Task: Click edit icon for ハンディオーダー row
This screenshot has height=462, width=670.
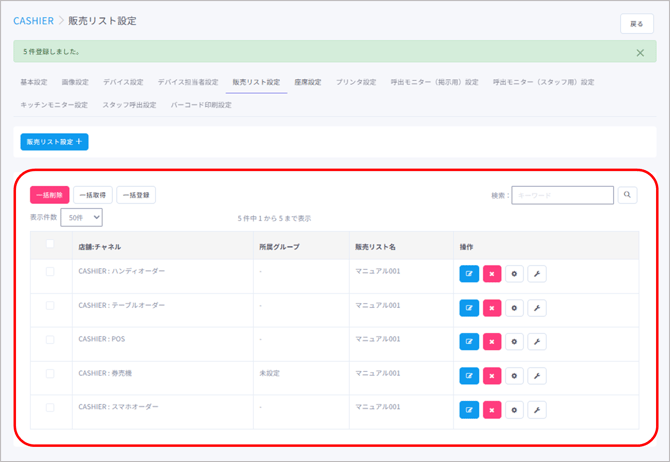Action: pyautogui.click(x=469, y=275)
